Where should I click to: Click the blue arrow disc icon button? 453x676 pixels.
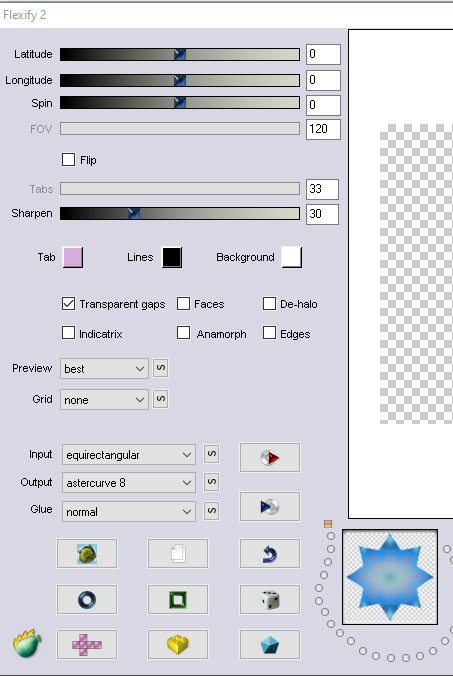pos(270,507)
